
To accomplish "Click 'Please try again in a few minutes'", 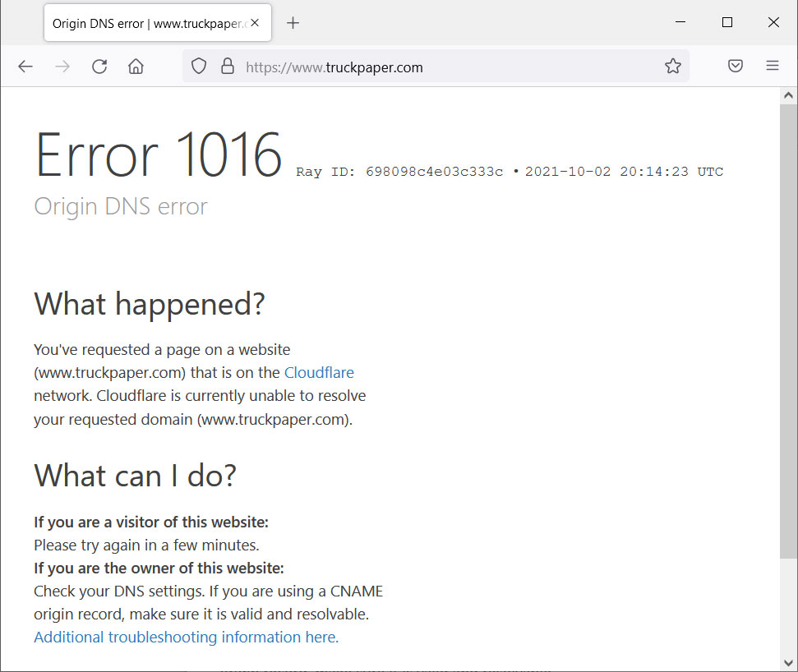I will pos(146,545).
